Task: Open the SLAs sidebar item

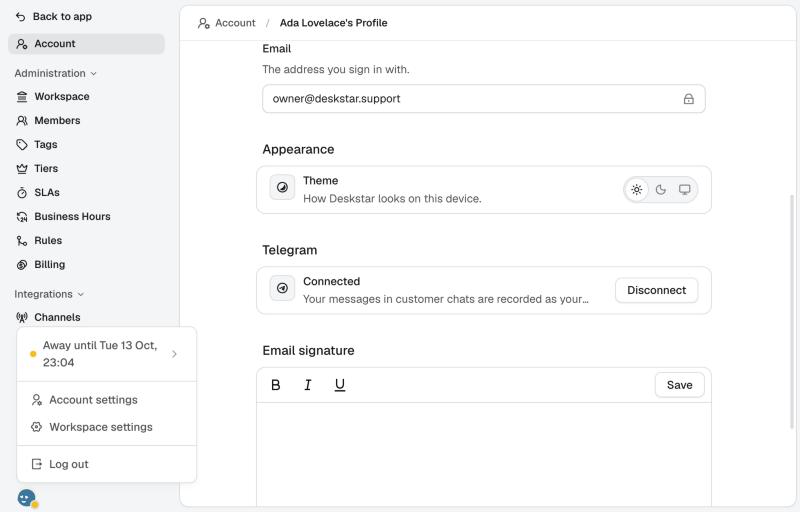Action: [86, 192]
